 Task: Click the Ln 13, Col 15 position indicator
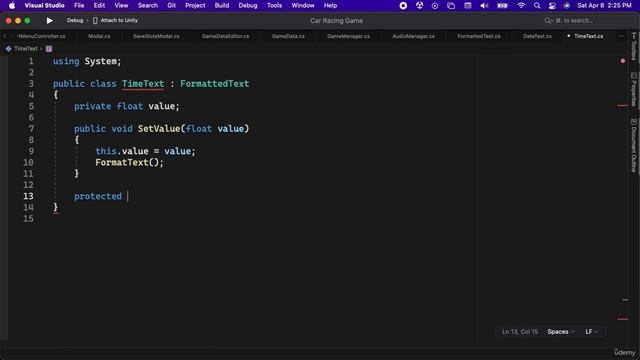(x=520, y=332)
